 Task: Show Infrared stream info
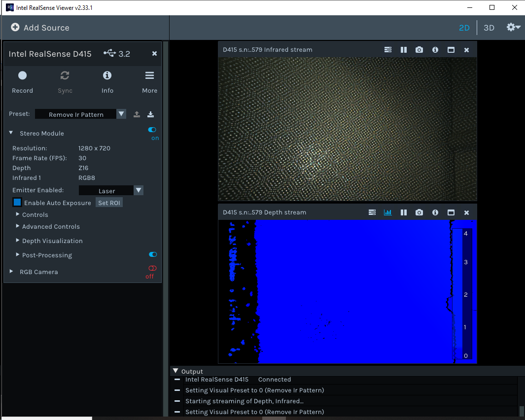pyautogui.click(x=435, y=50)
